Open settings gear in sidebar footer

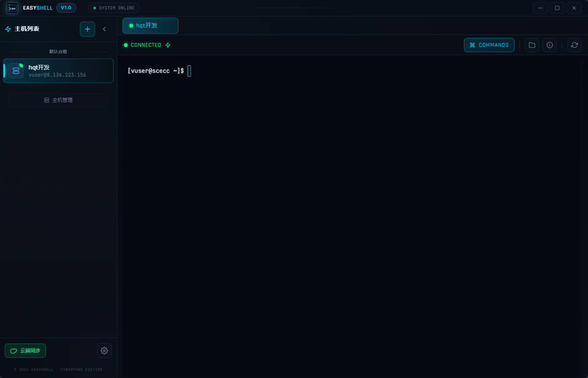pos(104,351)
